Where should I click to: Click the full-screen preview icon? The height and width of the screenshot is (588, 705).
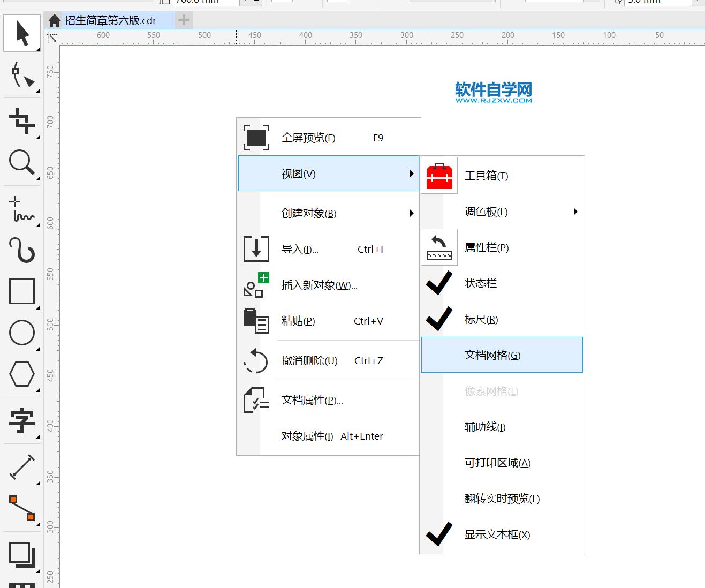pos(256,138)
